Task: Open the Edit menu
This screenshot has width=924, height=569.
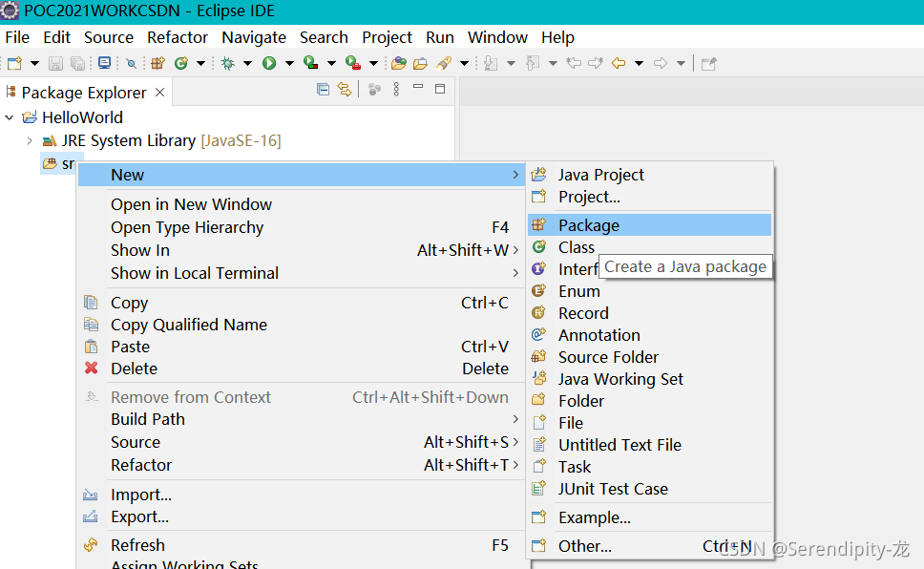Action: pyautogui.click(x=56, y=37)
